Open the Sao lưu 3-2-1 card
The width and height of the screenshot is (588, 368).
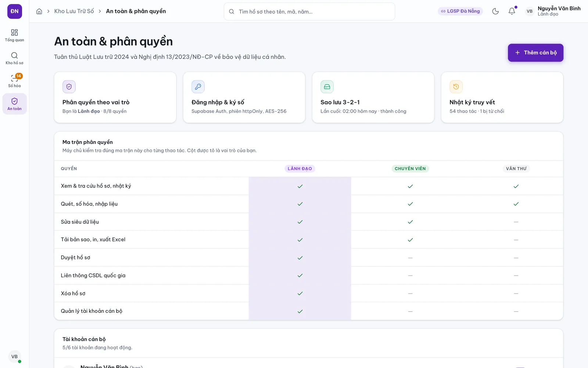click(373, 98)
